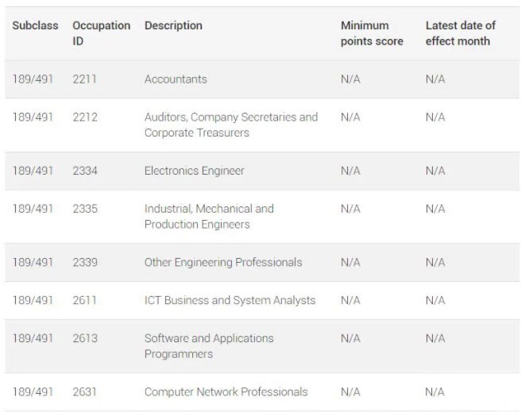This screenshot has width=529, height=420.
Task: Click the Description column header
Action: 173,25
